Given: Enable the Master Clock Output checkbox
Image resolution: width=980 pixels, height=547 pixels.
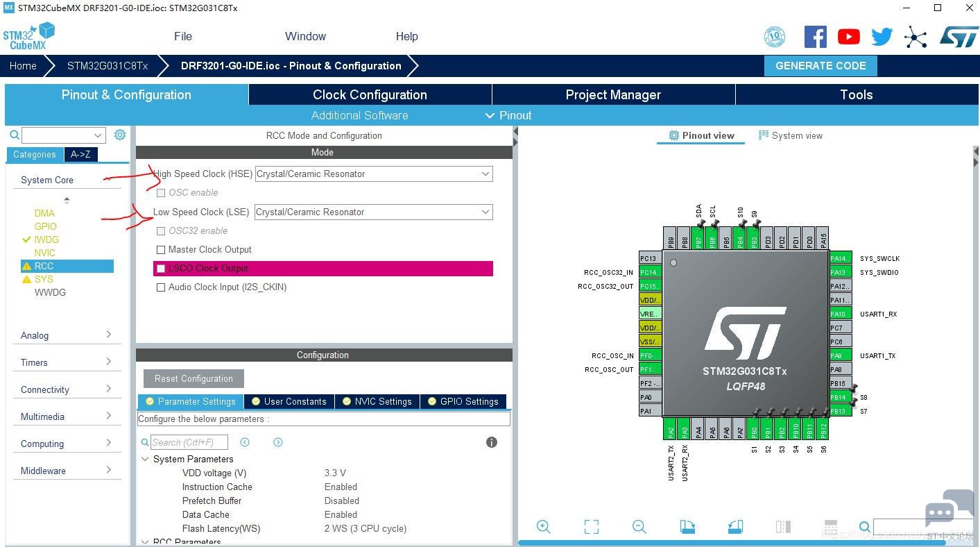Looking at the screenshot, I should tap(161, 250).
